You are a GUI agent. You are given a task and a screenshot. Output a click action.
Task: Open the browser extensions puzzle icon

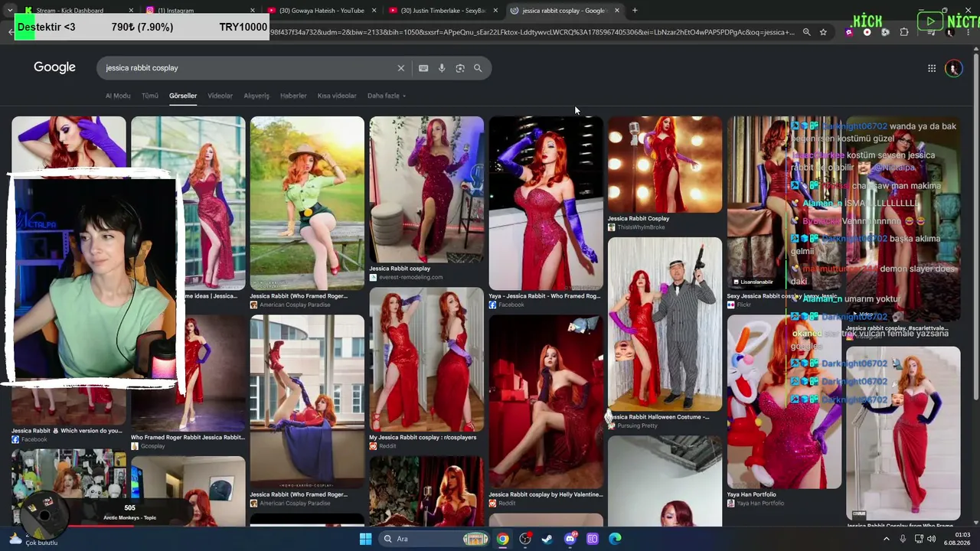point(904,32)
